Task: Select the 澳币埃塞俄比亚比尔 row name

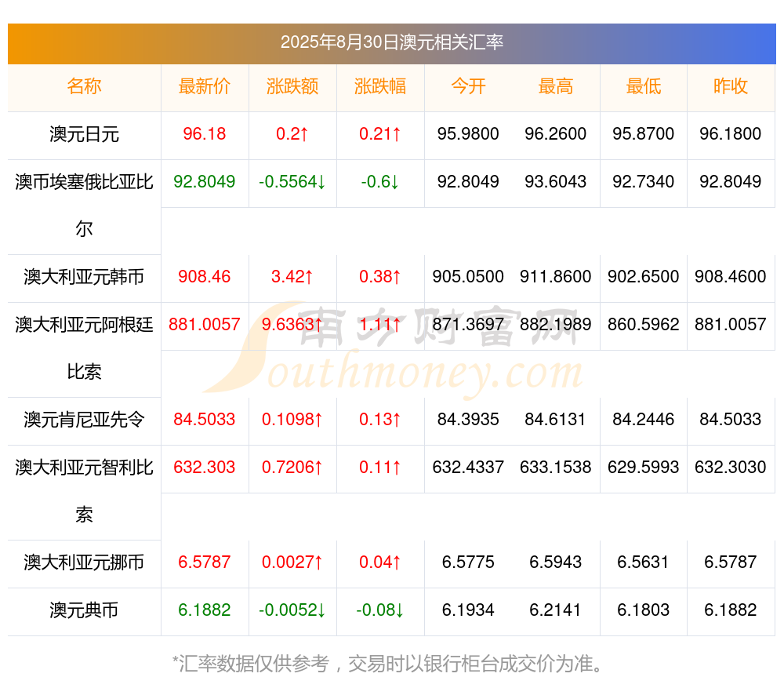Action: (84, 206)
